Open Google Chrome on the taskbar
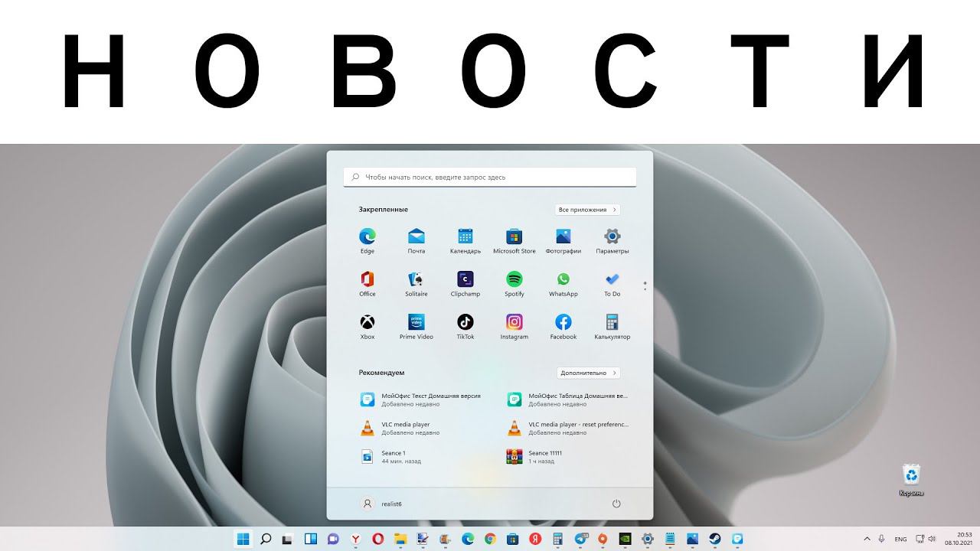The image size is (980, 551). coord(490,539)
